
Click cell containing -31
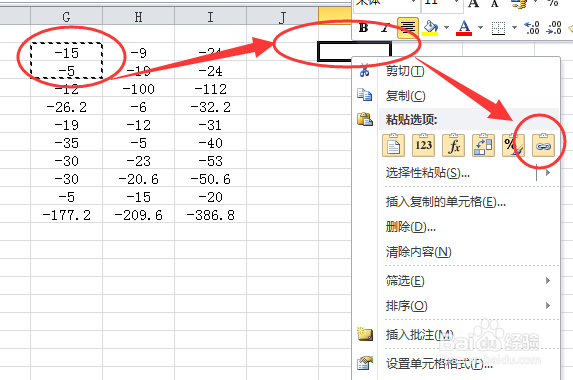point(210,125)
